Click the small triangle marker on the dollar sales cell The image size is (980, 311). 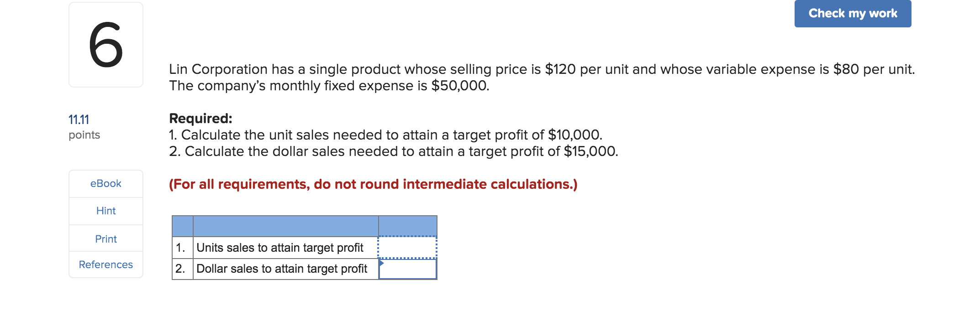[381, 263]
